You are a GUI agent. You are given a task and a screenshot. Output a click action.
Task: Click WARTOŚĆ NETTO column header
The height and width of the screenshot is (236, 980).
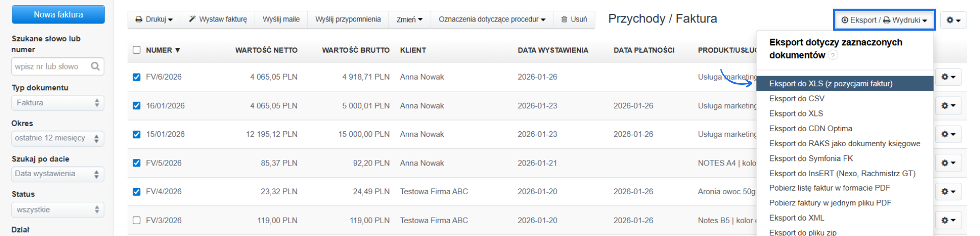(266, 50)
